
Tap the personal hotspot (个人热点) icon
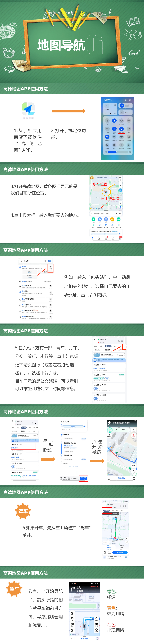pyautogui.click(x=114, y=137)
